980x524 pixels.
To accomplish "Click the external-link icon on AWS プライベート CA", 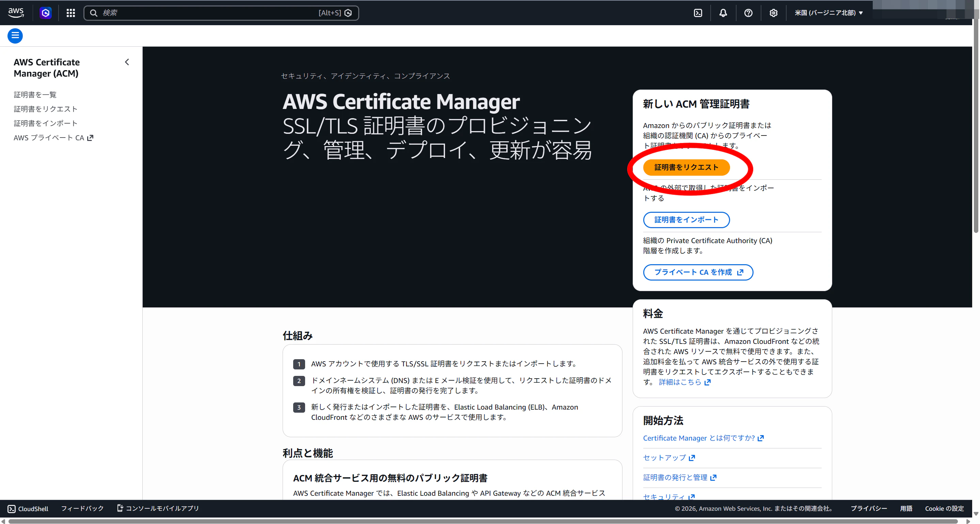I will click(x=90, y=138).
